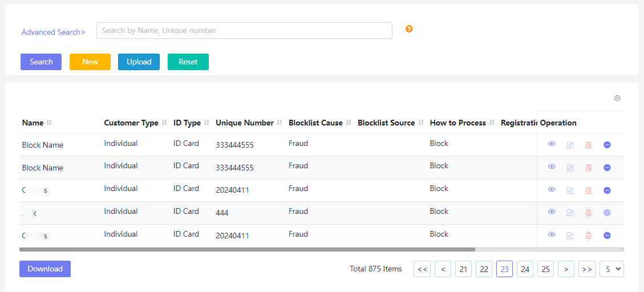Sort by Blocklist Cause column

(x=349, y=123)
